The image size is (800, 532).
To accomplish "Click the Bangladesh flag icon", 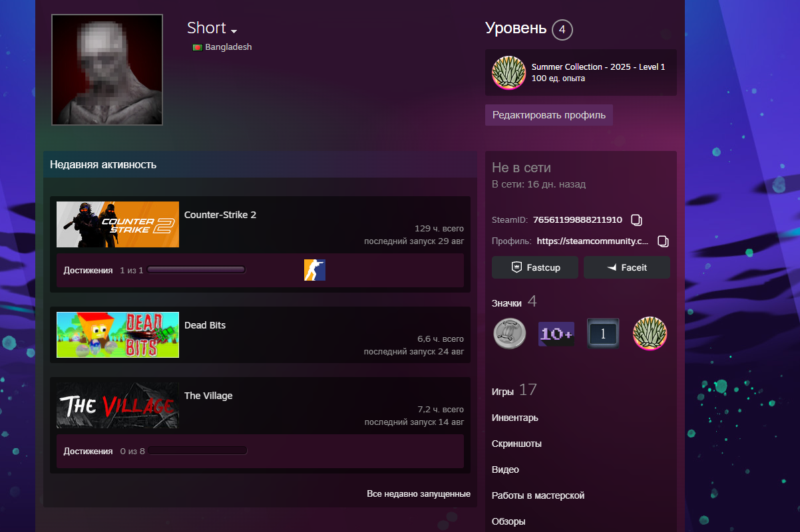I will pyautogui.click(x=197, y=47).
